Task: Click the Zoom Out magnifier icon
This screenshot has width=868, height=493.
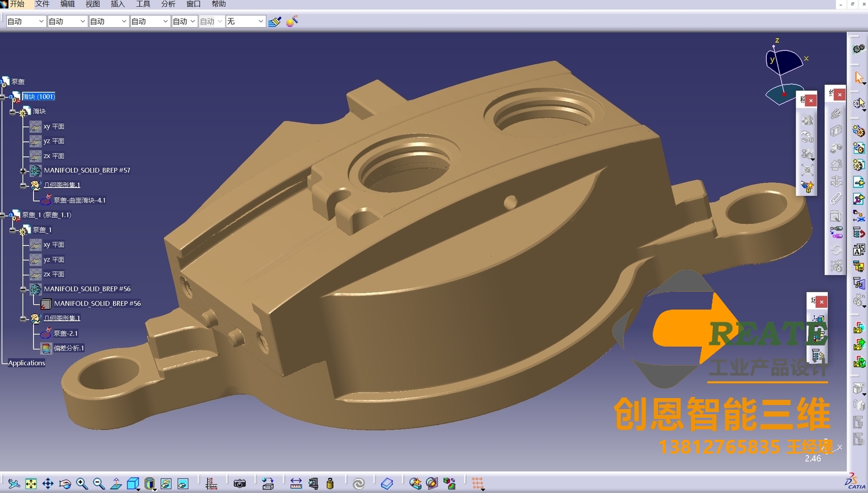Action: [x=99, y=484]
